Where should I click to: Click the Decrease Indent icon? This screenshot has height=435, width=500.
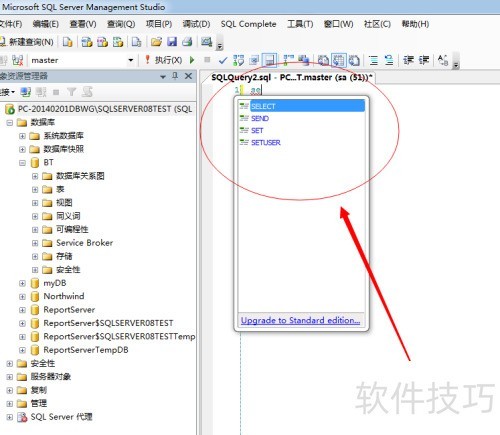pos(408,60)
